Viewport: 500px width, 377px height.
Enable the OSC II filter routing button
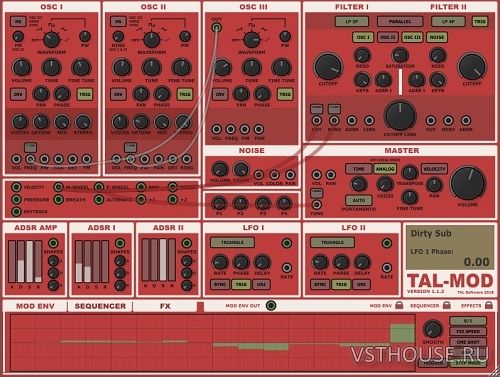click(x=388, y=37)
